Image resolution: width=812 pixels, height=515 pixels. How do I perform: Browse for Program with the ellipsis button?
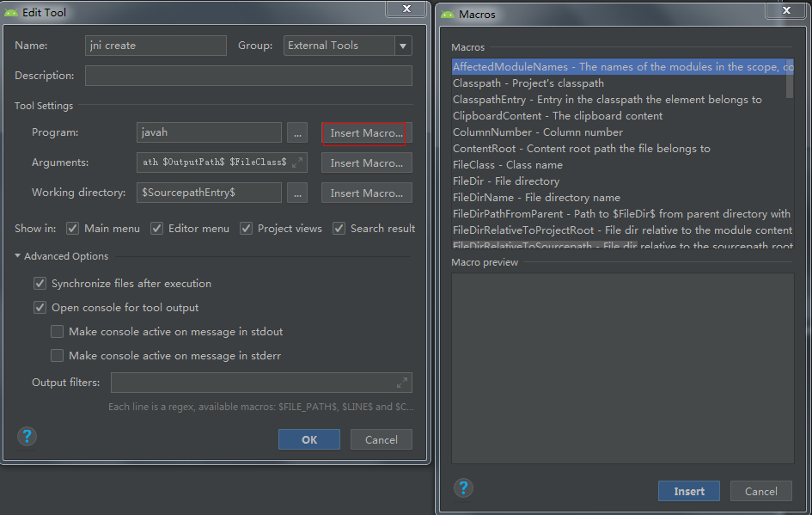click(297, 132)
